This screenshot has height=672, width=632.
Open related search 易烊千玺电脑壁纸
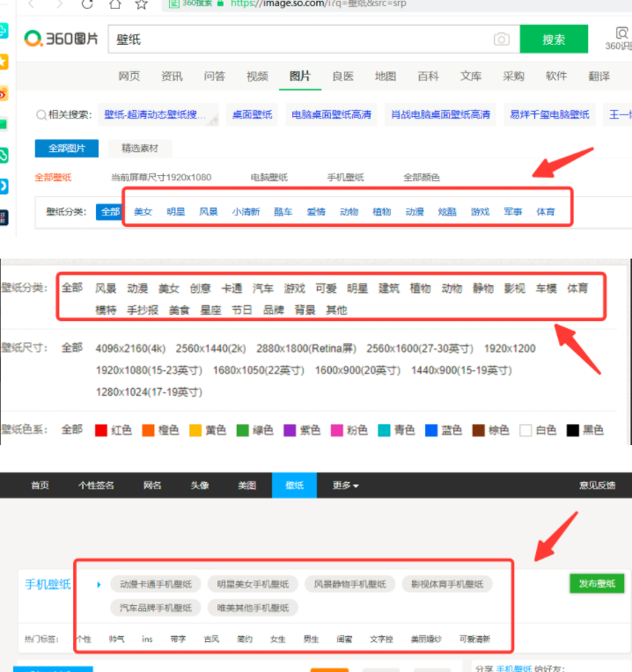[x=549, y=114]
